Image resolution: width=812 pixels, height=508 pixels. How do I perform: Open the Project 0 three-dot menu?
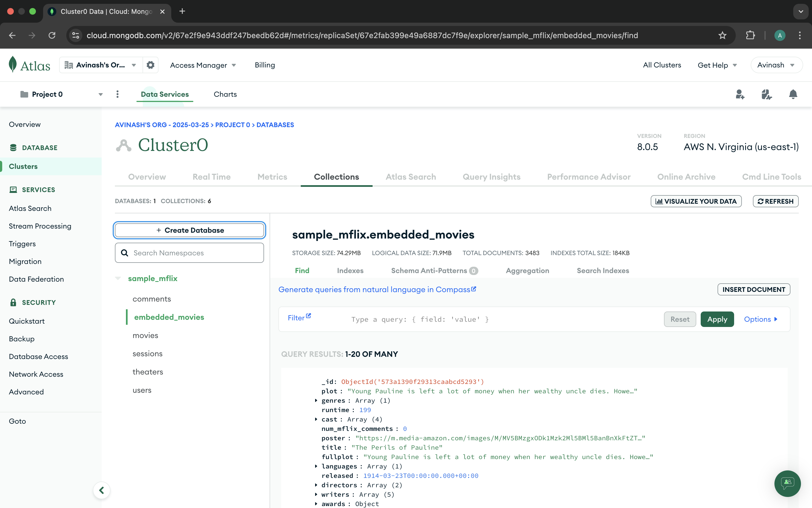pos(117,95)
